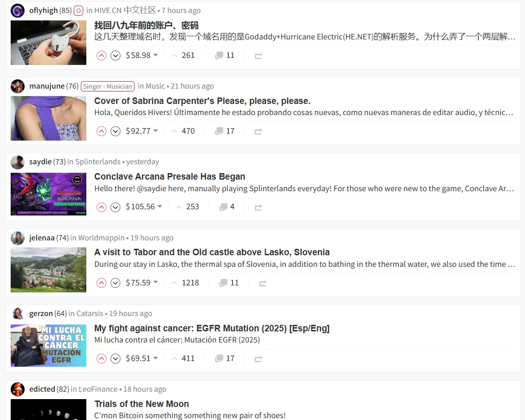Open padlock thumbnail of oflyhigh post
The image size is (525, 420).
pyautogui.click(x=49, y=43)
